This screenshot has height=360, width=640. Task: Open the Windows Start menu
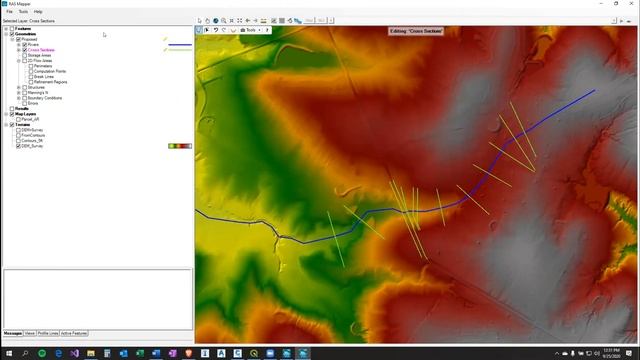(x=9, y=353)
